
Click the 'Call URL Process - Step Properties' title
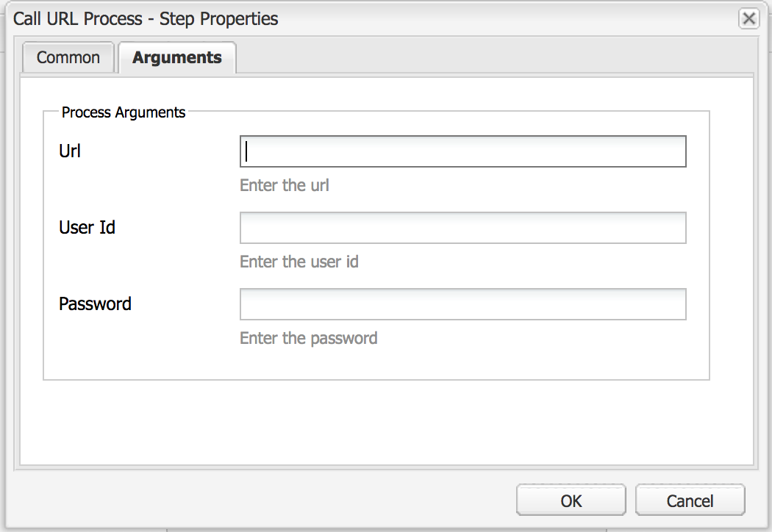coord(146,18)
